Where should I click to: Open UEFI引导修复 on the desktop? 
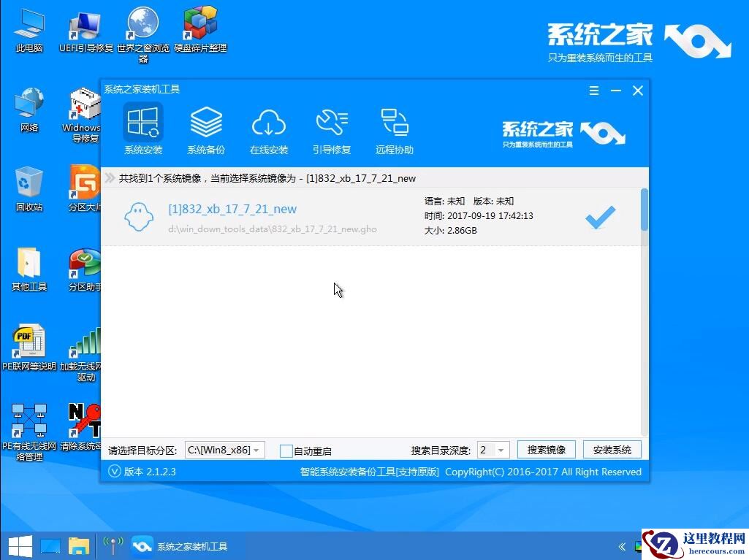83,22
